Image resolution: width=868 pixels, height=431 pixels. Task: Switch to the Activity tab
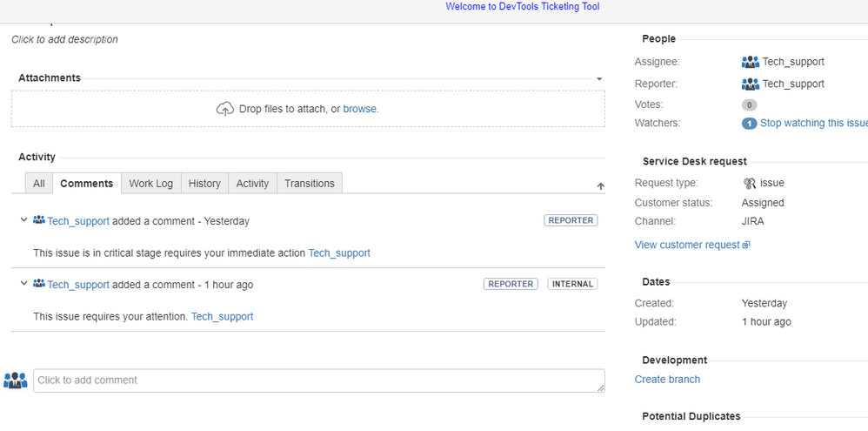252,184
